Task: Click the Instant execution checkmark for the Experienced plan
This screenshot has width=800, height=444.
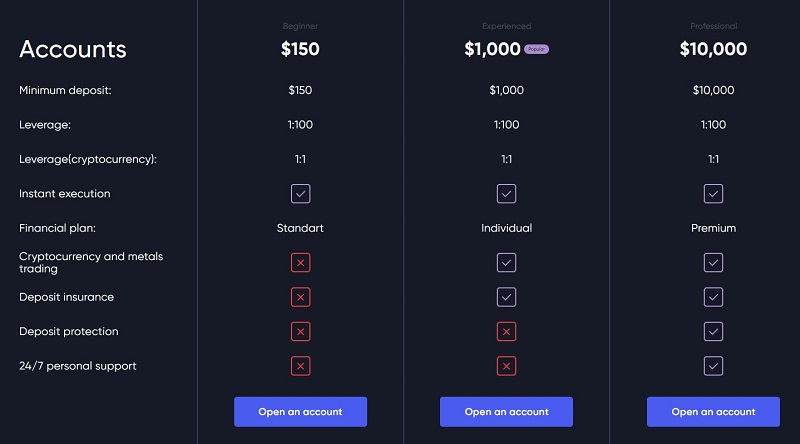Action: coord(506,194)
